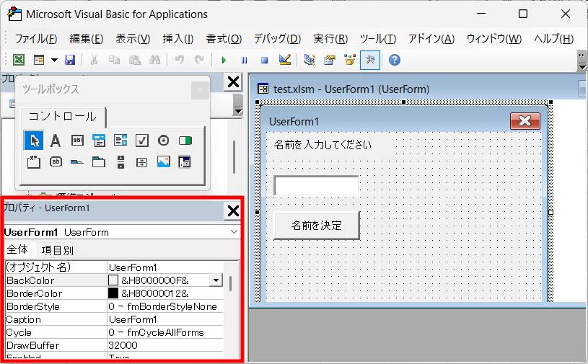Click the BorderColor black color swatch
The height and width of the screenshot is (364, 588).
point(113,293)
